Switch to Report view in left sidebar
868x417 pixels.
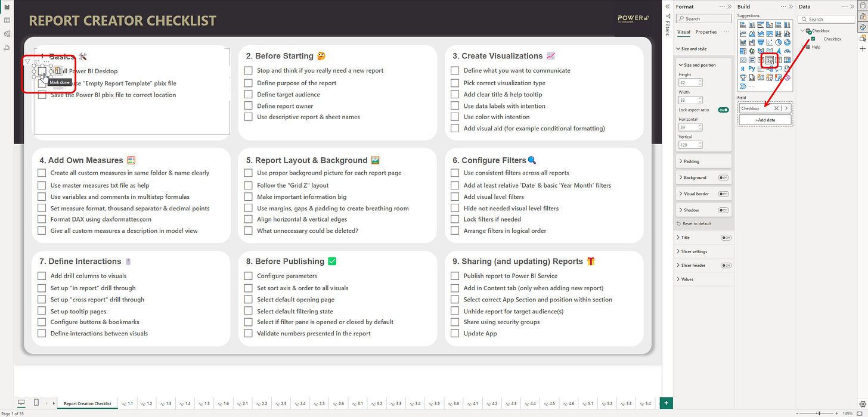[7, 7]
